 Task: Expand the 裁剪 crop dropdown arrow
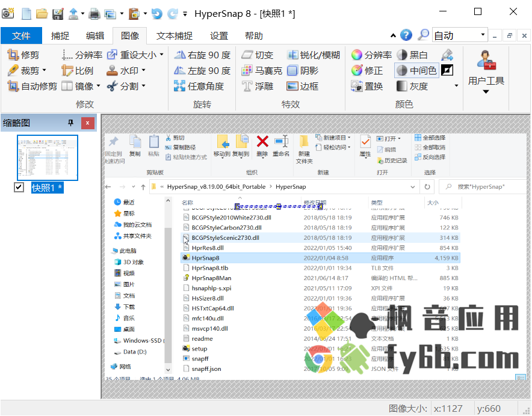(44, 70)
